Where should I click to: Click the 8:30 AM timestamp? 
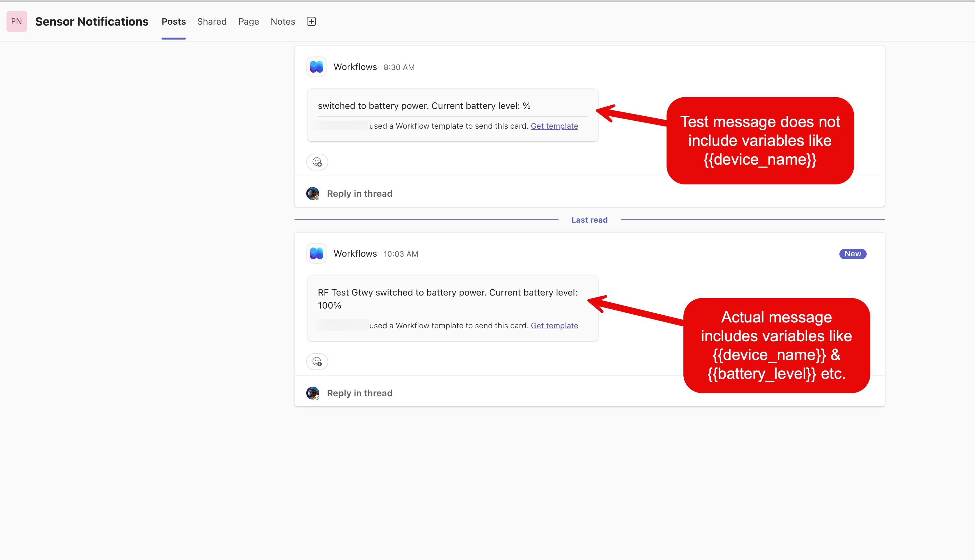(399, 67)
